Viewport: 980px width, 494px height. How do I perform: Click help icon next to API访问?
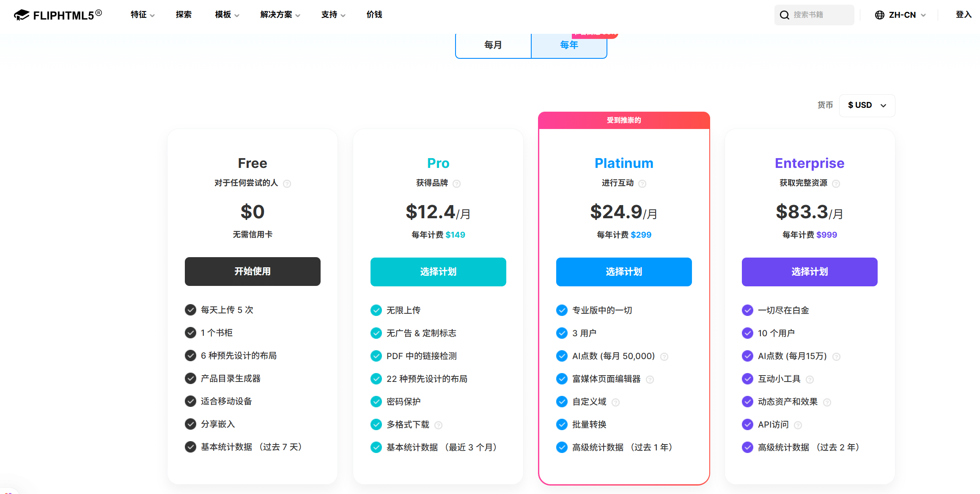[798, 425]
